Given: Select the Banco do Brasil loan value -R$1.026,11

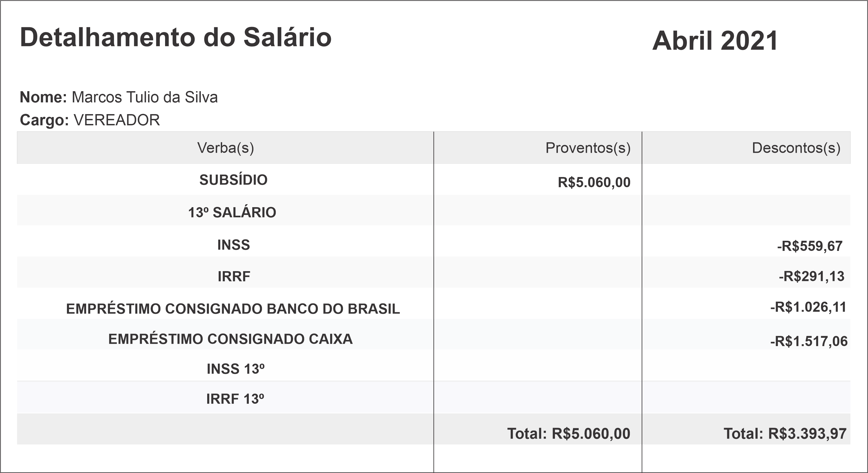Looking at the screenshot, I should pos(808,307).
